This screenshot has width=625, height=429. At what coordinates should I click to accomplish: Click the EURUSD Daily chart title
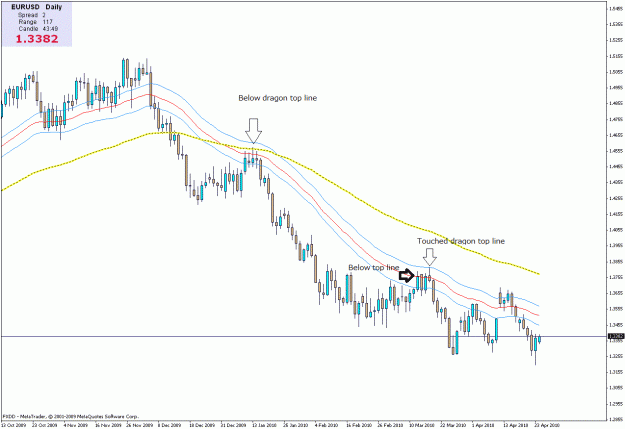coord(37,7)
